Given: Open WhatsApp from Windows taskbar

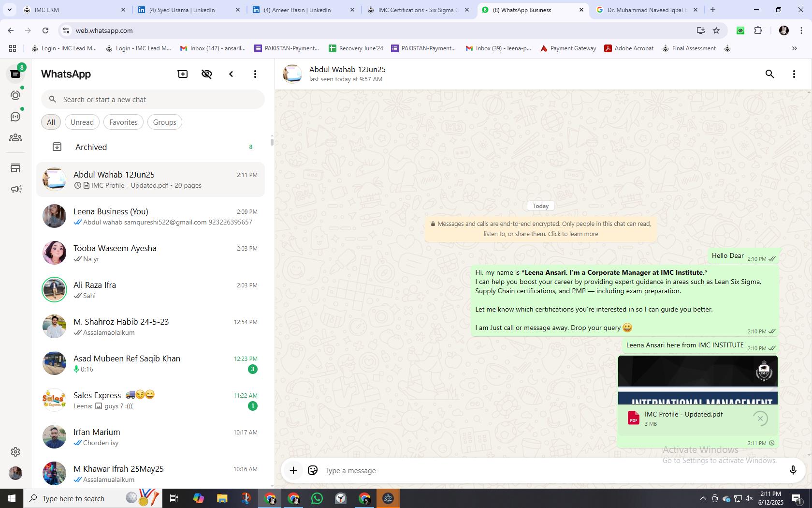Looking at the screenshot, I should pyautogui.click(x=317, y=498).
